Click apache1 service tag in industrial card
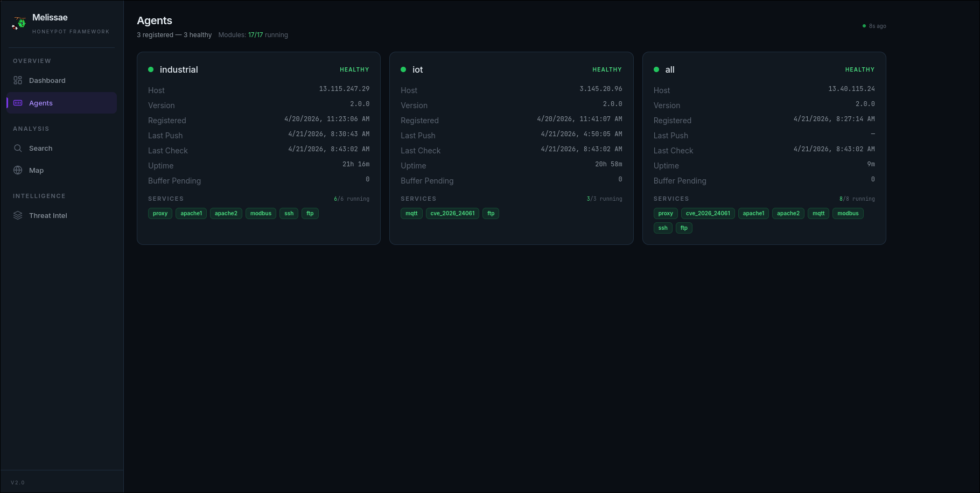The image size is (980, 493). pyautogui.click(x=191, y=213)
